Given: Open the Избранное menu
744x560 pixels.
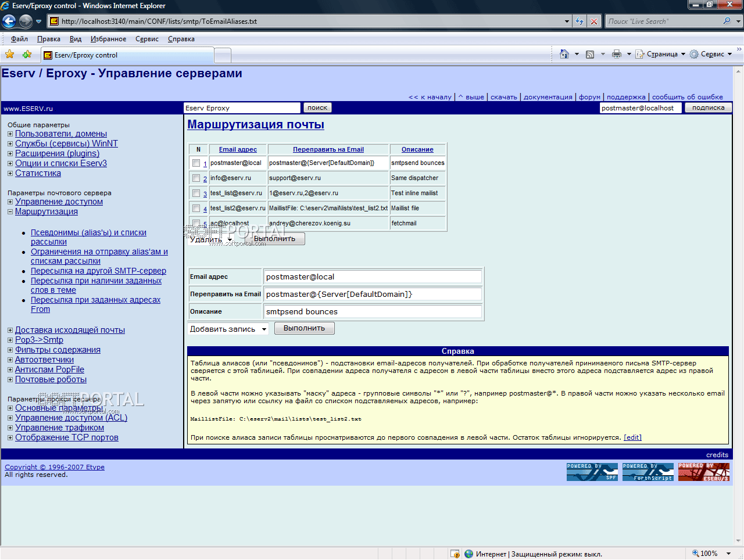Looking at the screenshot, I should [x=108, y=39].
